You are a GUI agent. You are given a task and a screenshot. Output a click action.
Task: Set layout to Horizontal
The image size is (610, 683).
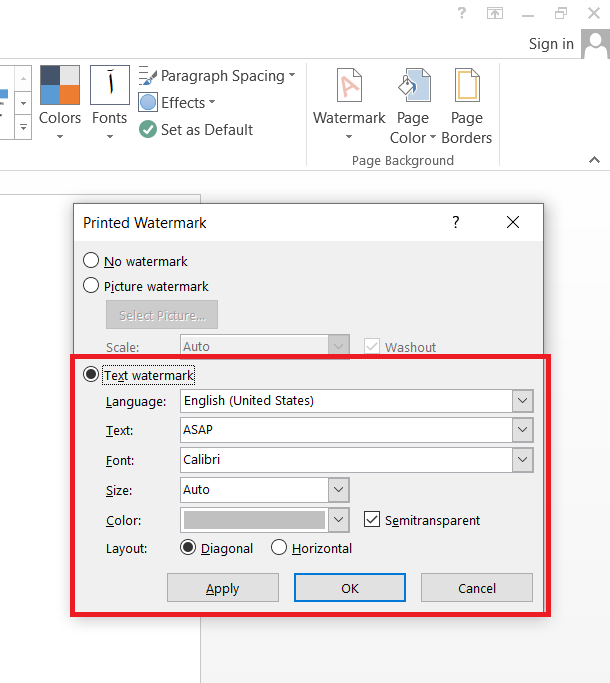279,548
